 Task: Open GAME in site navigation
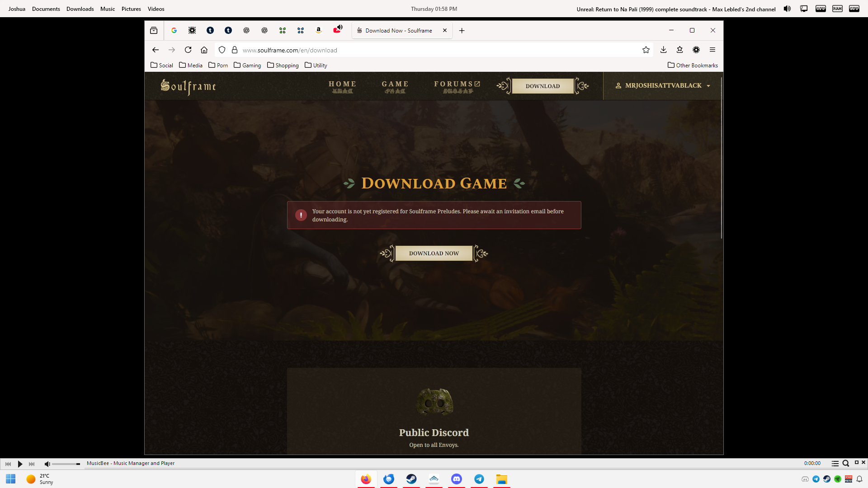point(395,86)
